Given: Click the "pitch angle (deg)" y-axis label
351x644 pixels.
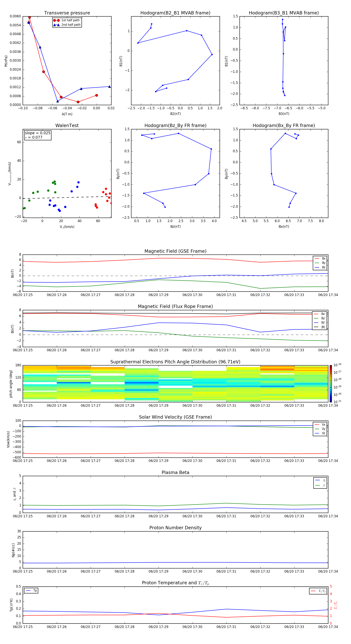Looking at the screenshot, I should click(11, 384).
